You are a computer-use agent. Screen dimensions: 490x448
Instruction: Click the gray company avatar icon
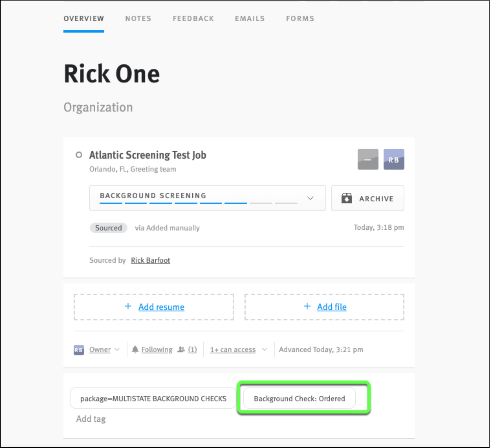coord(368,159)
